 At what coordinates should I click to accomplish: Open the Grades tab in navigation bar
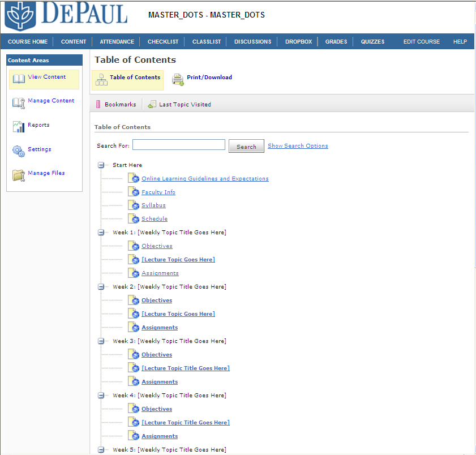(x=336, y=42)
